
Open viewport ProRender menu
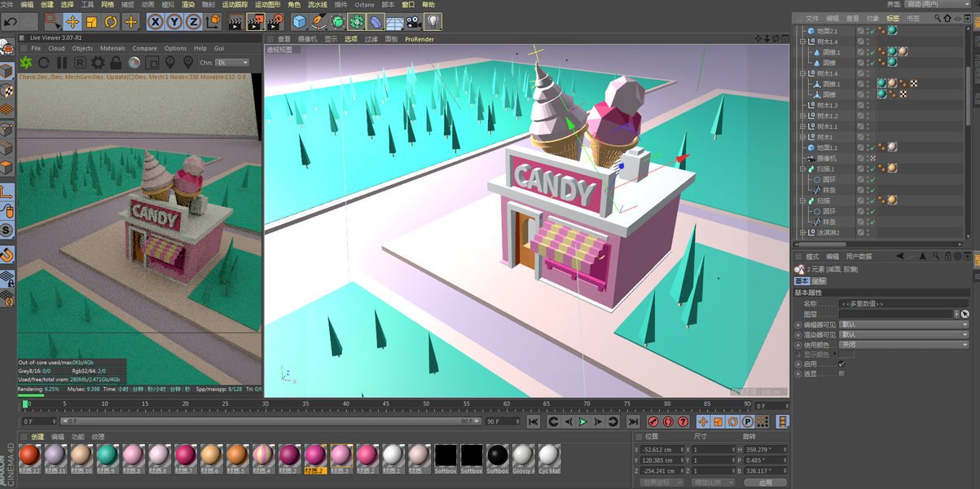420,39
